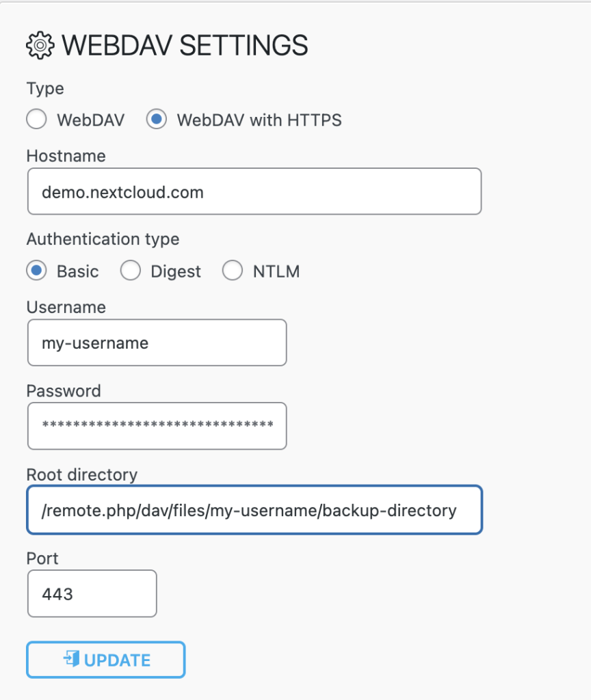Click the Password field
591x700 pixels.
[x=157, y=426]
